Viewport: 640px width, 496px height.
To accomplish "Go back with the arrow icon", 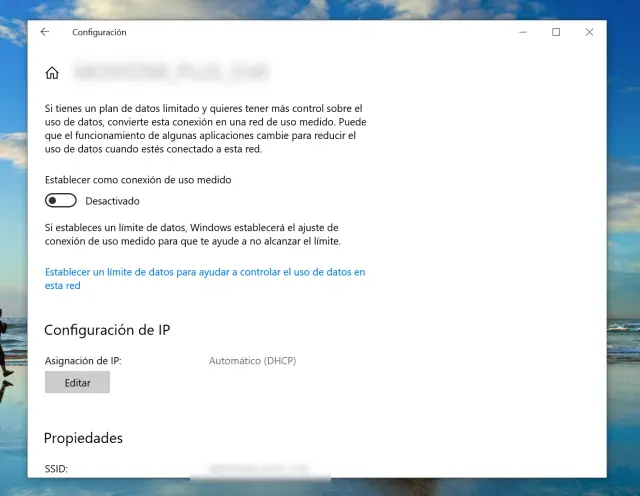I will [45, 32].
